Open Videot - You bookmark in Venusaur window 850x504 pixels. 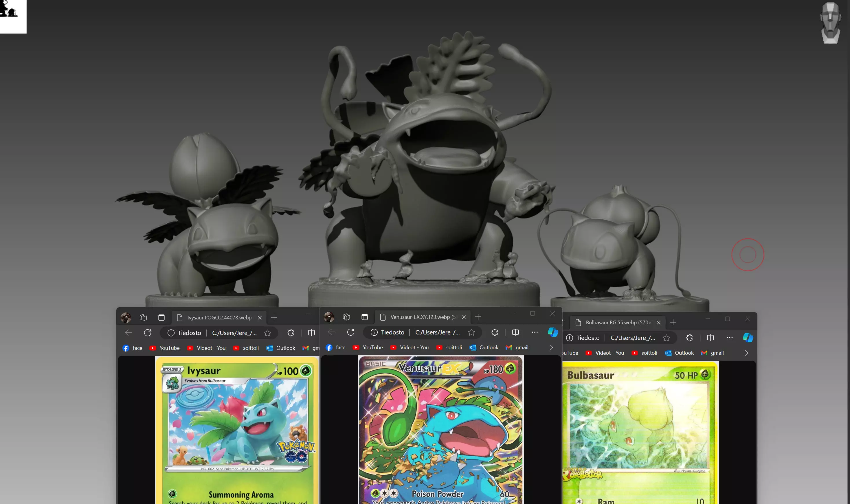pos(410,347)
